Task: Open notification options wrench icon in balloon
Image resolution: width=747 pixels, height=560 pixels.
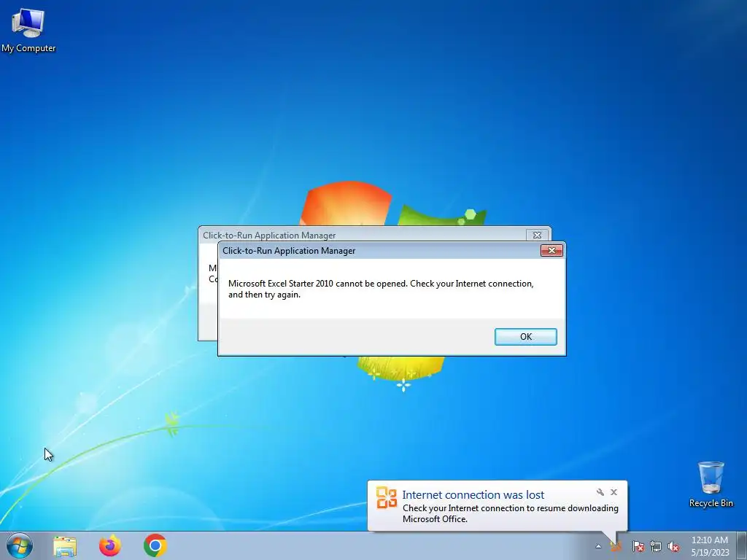Action: tap(600, 492)
